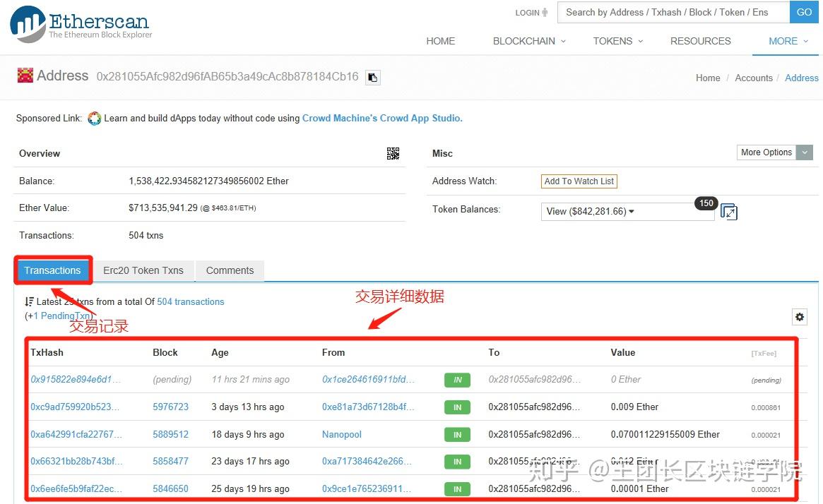
Task: Click Add To Watch List button
Action: tap(579, 181)
